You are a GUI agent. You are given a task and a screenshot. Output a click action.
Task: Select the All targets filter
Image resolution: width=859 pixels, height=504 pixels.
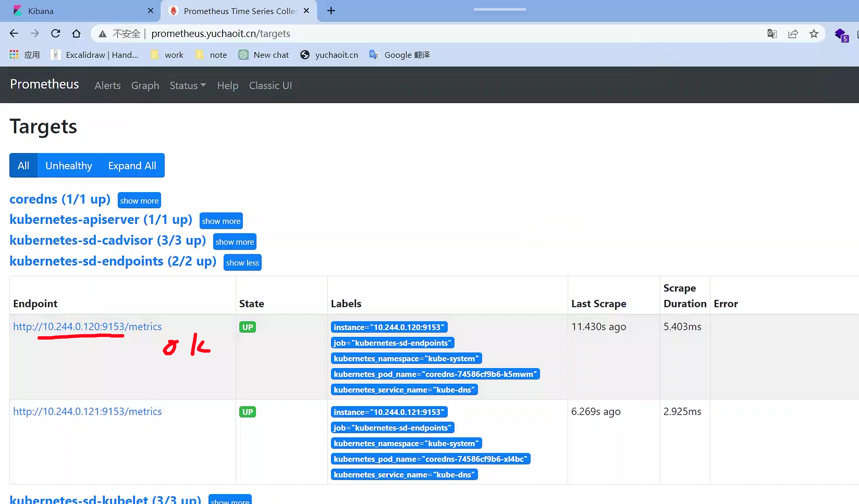pos(23,166)
